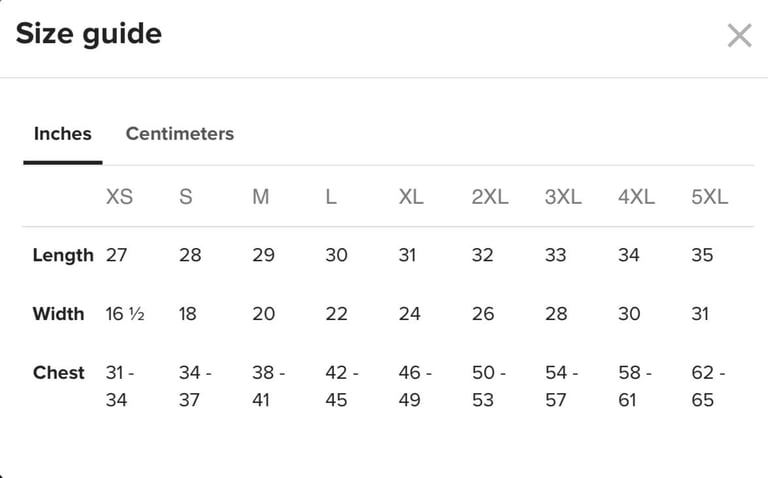The image size is (768, 478).
Task: Click the XS width value 16 ½
Action: point(125,313)
